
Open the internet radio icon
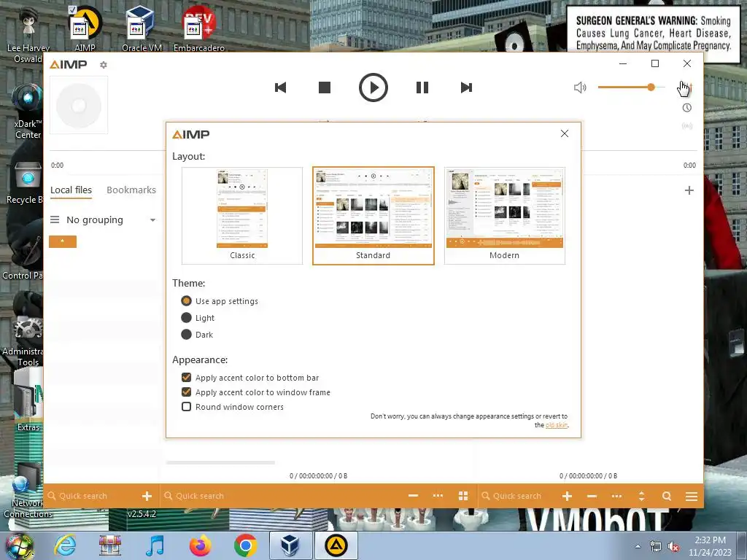click(687, 126)
